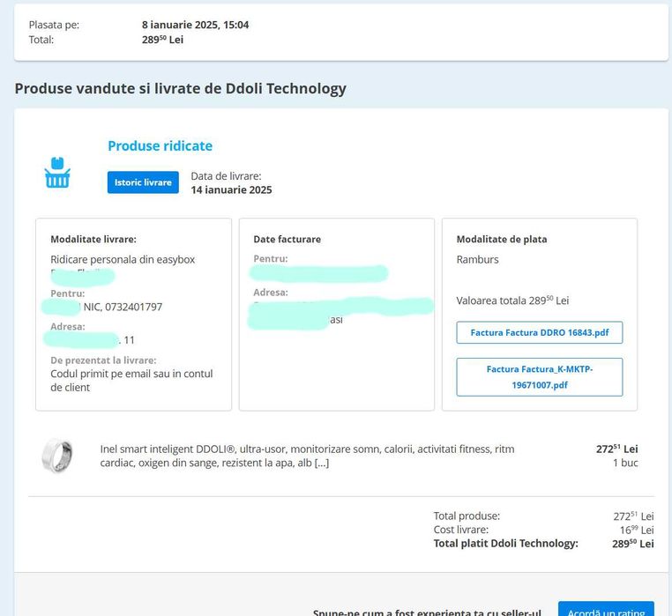Click the Produse ridicate status heading
The width and height of the screenshot is (672, 616).
160,146
